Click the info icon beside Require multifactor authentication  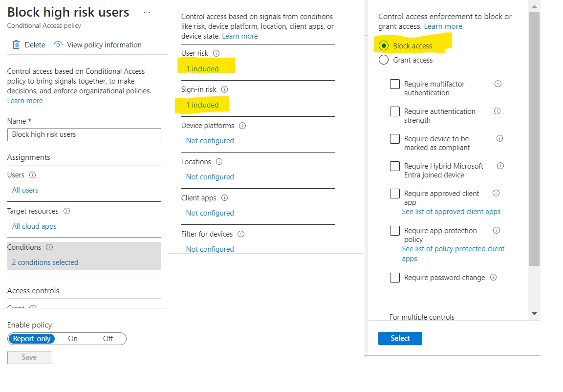point(498,84)
